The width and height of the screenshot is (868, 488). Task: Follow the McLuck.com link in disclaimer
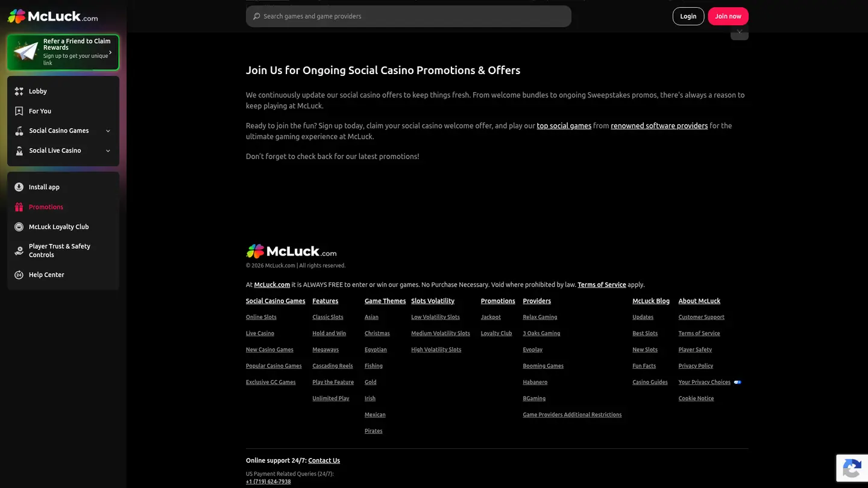pos(272,284)
